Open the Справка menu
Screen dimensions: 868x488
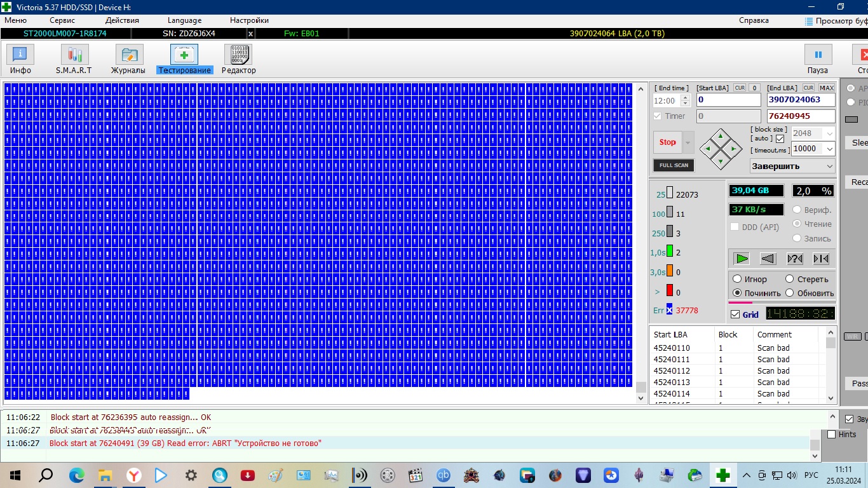(x=754, y=20)
